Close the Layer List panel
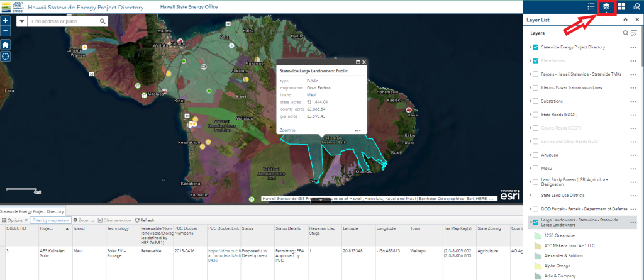644x280 pixels. (637, 20)
